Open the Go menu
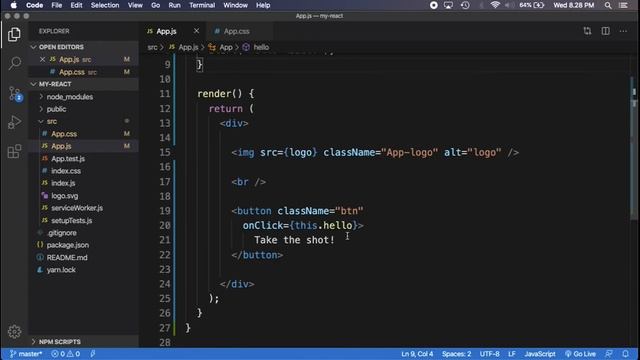 [156, 5]
